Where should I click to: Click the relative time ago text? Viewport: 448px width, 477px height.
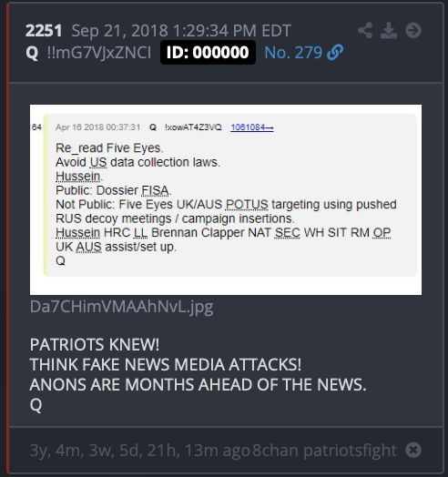pos(140,451)
